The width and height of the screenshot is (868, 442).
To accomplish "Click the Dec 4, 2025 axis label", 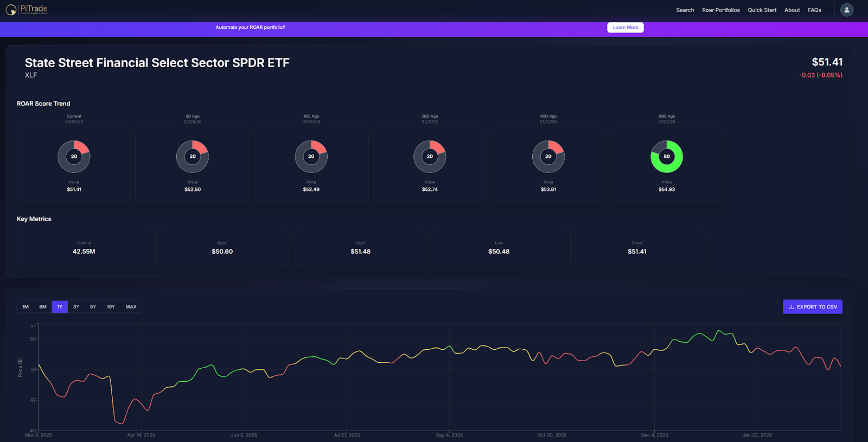I will click(x=655, y=435).
